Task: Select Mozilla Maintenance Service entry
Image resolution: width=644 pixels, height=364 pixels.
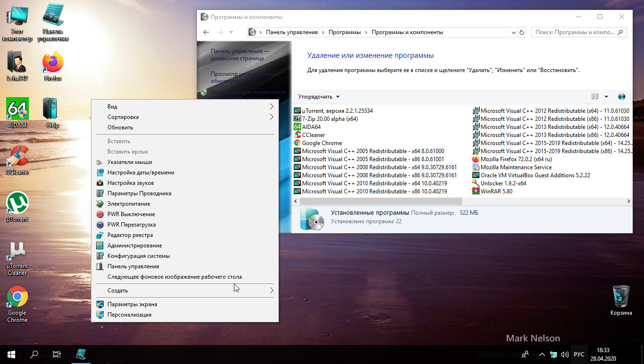Action: click(x=512, y=167)
